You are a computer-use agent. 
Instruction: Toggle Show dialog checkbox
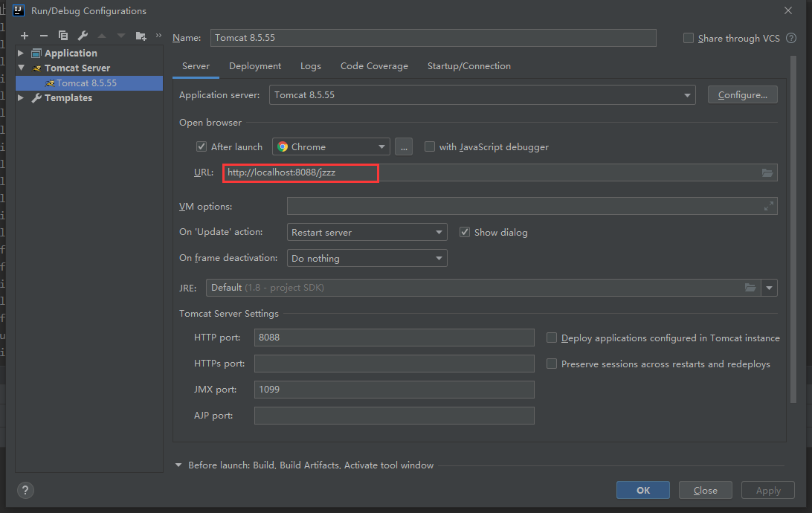(x=465, y=232)
